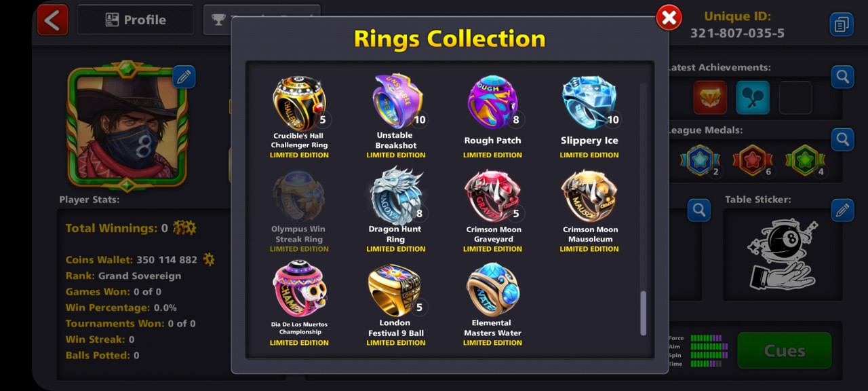Copy the Unique ID with the copy icon
The image size is (868, 391).
[x=842, y=24]
